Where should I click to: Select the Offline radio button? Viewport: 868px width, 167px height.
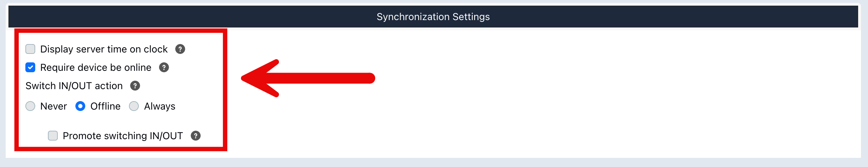click(x=80, y=106)
